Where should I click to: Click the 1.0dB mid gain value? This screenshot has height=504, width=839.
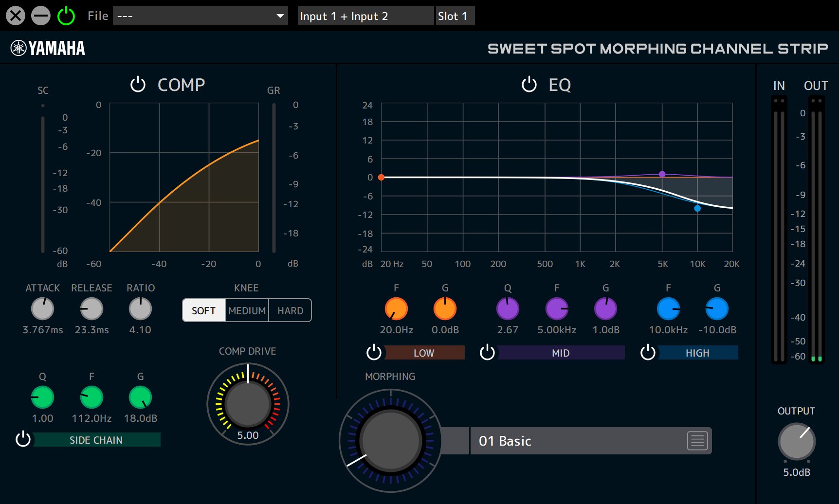click(x=606, y=330)
